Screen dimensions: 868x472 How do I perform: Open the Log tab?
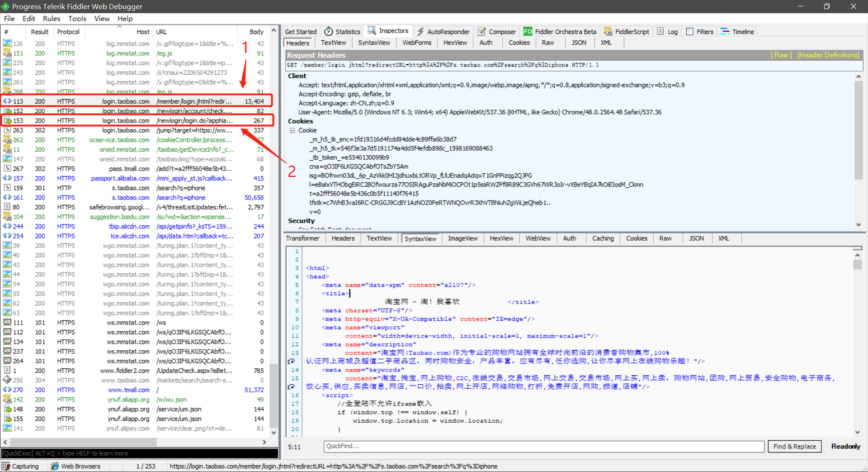click(x=667, y=31)
